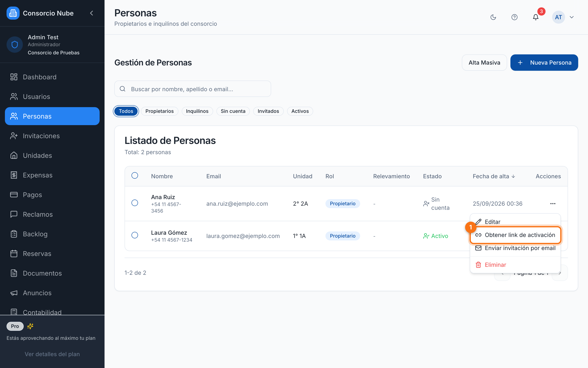Screen dimensions: 588x368
Task: Open Dashboard in the sidebar
Action: [52, 77]
